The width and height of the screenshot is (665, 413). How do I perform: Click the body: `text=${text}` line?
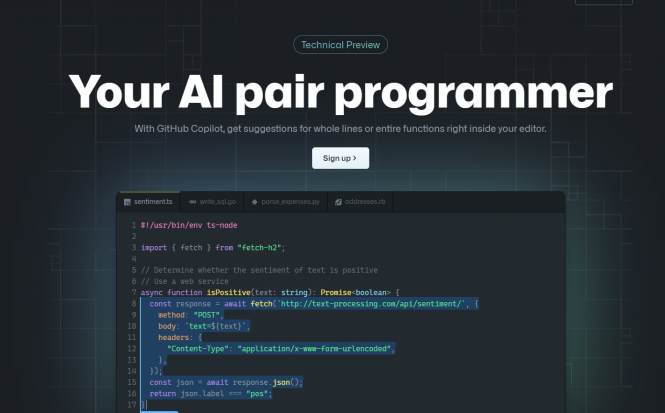coord(204,326)
